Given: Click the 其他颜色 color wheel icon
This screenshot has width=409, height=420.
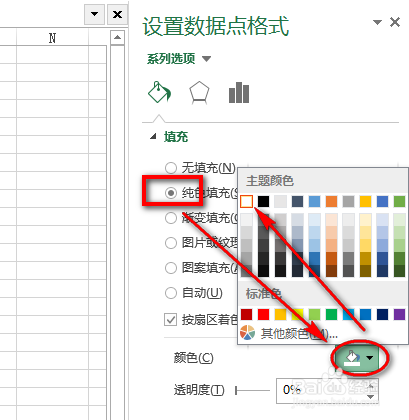Looking at the screenshot, I should tap(247, 333).
